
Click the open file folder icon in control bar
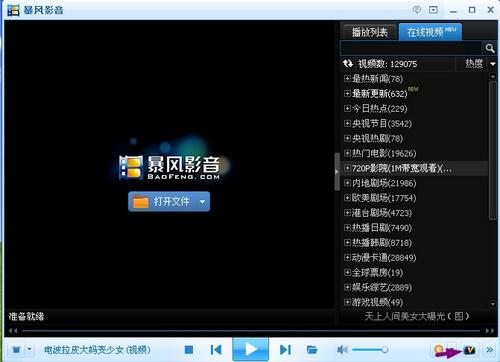point(312,350)
